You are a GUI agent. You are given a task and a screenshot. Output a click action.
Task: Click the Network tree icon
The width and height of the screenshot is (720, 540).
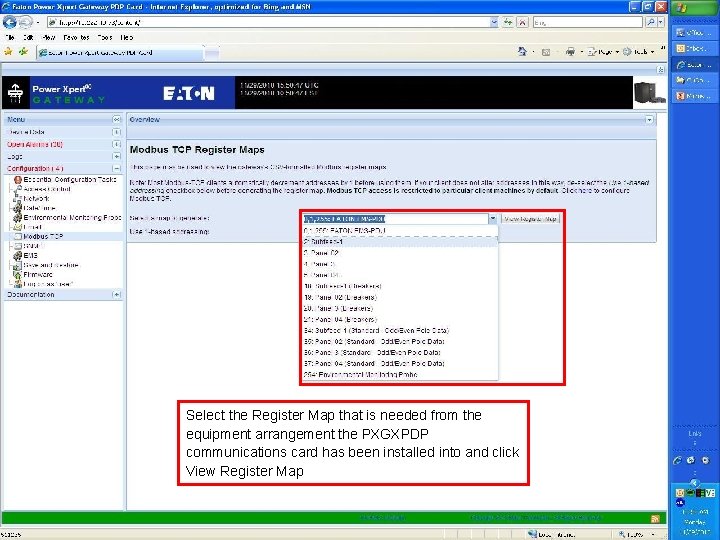coord(17,198)
